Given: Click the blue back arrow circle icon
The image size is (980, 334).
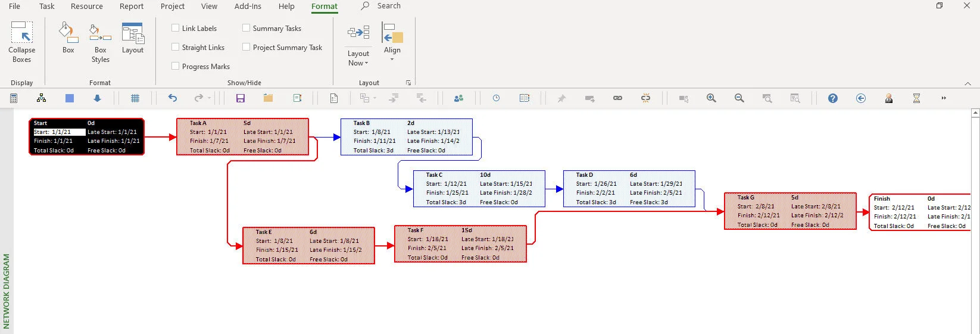Looking at the screenshot, I should click(x=861, y=98).
